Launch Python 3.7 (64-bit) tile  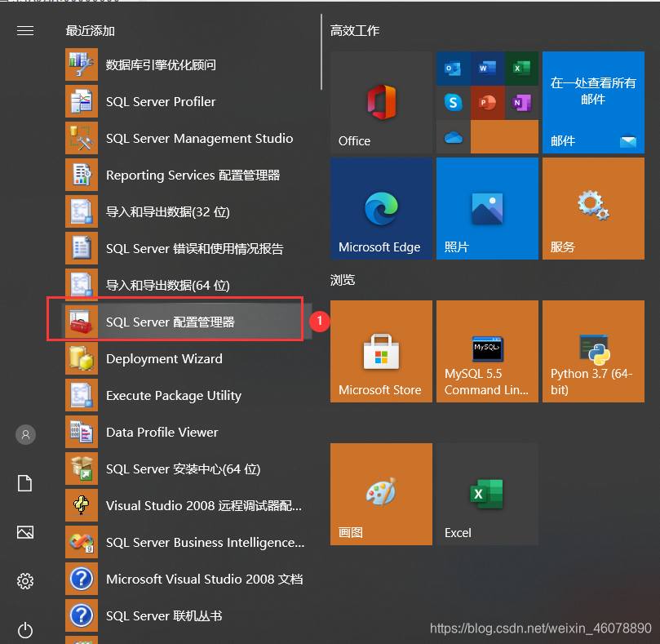pos(593,351)
